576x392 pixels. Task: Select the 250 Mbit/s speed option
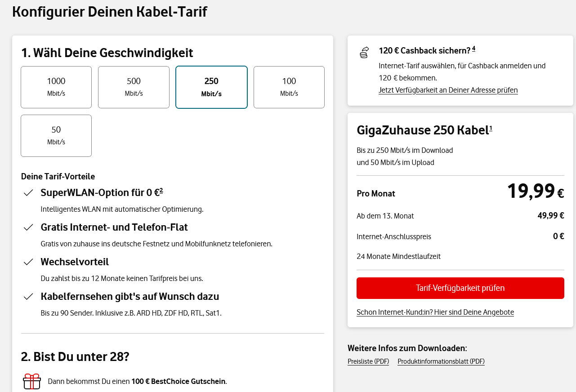click(x=211, y=87)
